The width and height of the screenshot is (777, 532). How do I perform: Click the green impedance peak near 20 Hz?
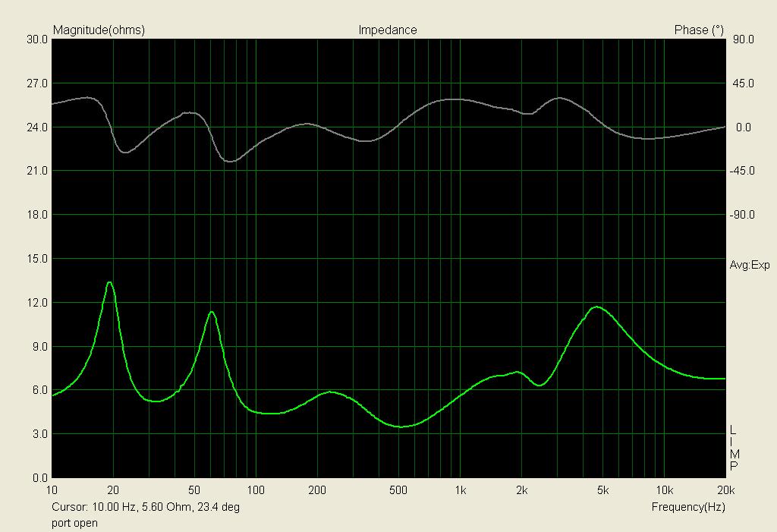(x=109, y=282)
